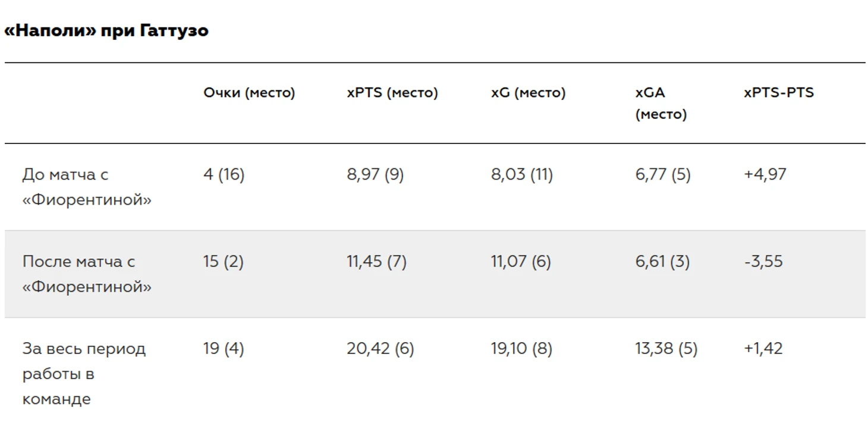Select the cell with value 8,03 (11)
The height and width of the screenshot is (429, 868).
pos(522,174)
